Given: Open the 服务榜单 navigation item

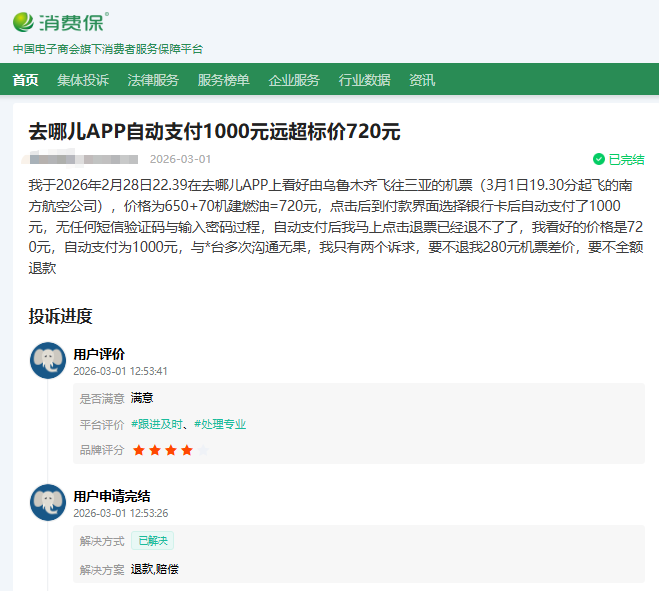Looking at the screenshot, I should [x=223, y=80].
